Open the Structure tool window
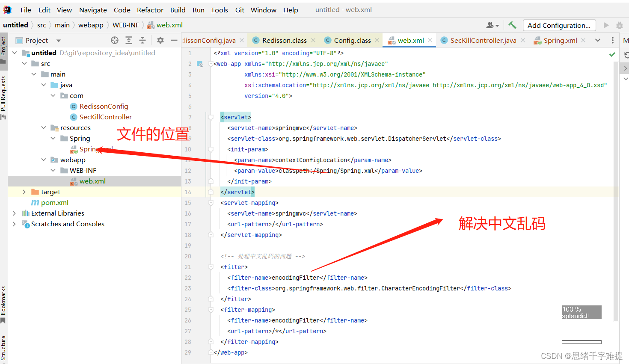Viewport: 629px width, 364px height. coord(3,348)
